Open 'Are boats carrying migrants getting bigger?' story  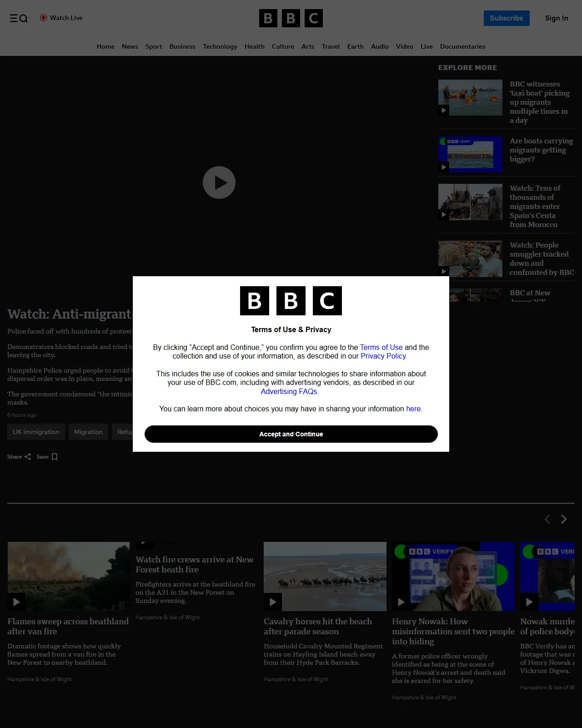[x=541, y=150]
